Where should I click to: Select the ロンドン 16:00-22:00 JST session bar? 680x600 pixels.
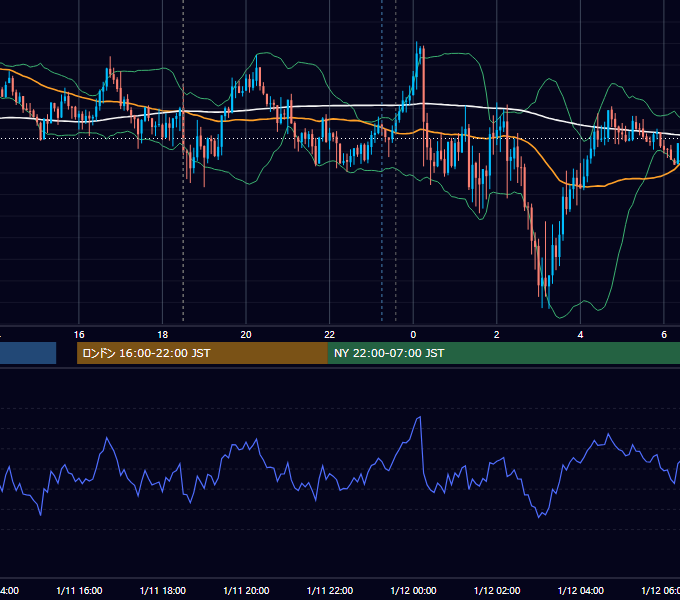(x=202, y=353)
